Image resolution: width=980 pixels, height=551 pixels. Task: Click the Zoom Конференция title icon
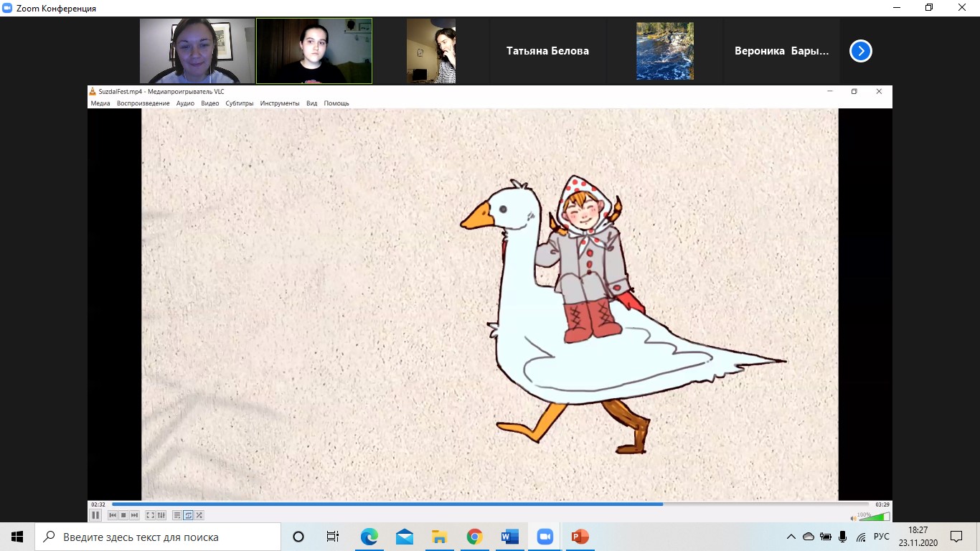(7, 8)
